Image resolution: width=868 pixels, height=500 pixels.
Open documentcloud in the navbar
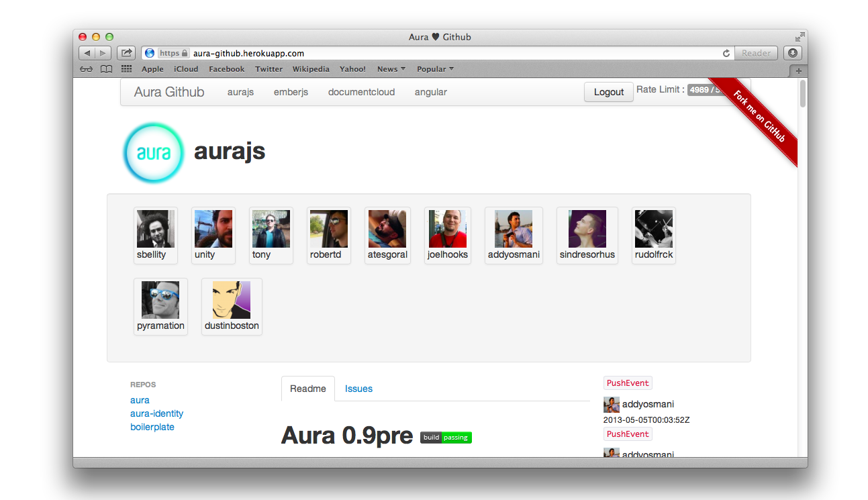361,92
